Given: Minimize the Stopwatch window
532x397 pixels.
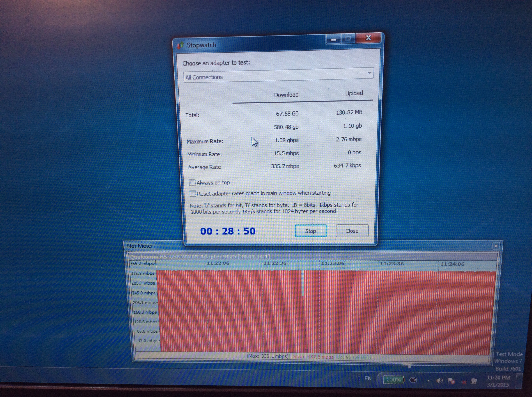Looking at the screenshot, I should tap(334, 39).
